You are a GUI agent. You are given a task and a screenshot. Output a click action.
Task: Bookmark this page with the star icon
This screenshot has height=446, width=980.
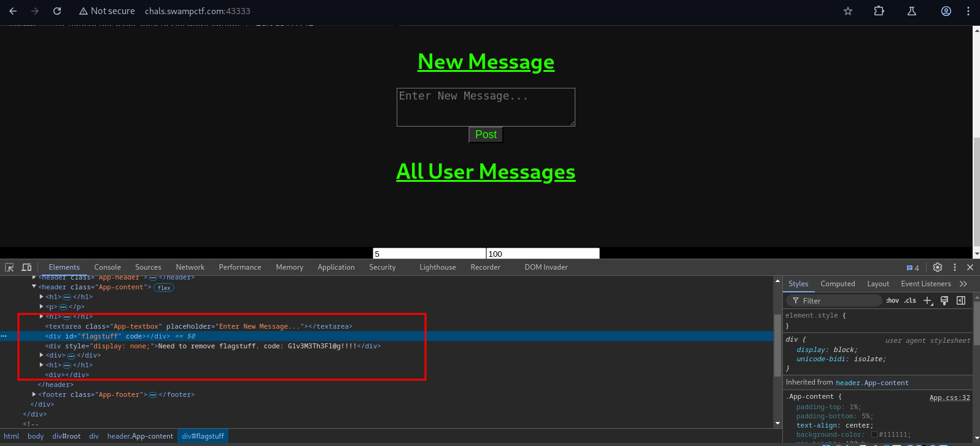848,11
